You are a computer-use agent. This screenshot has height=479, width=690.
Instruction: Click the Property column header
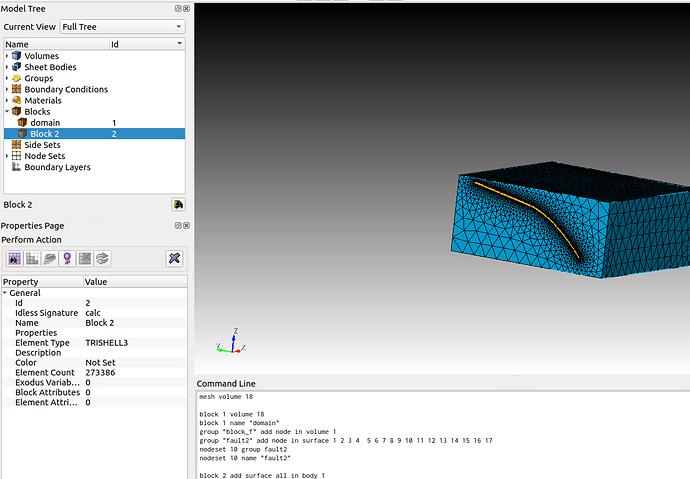(42, 282)
